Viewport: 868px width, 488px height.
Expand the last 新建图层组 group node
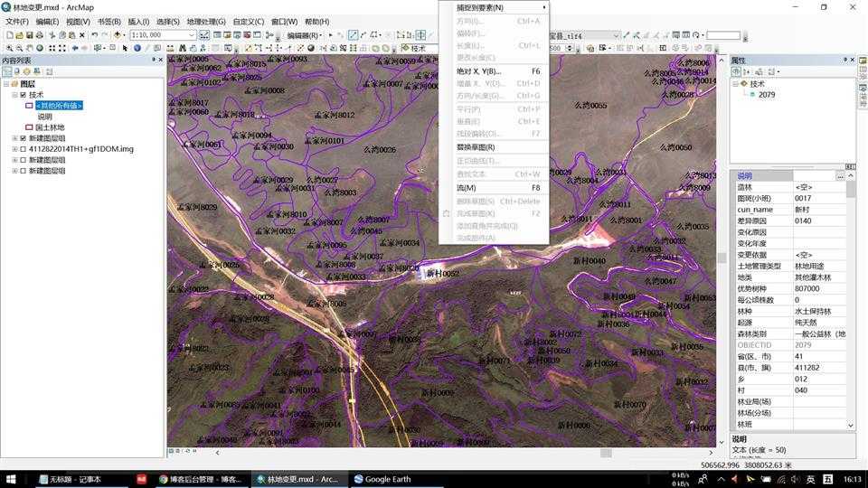(x=15, y=171)
